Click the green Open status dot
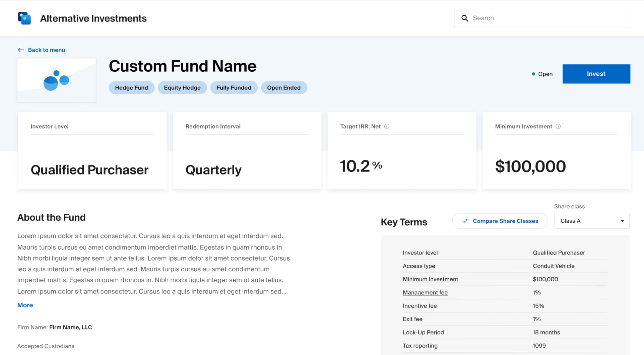 pyautogui.click(x=533, y=74)
